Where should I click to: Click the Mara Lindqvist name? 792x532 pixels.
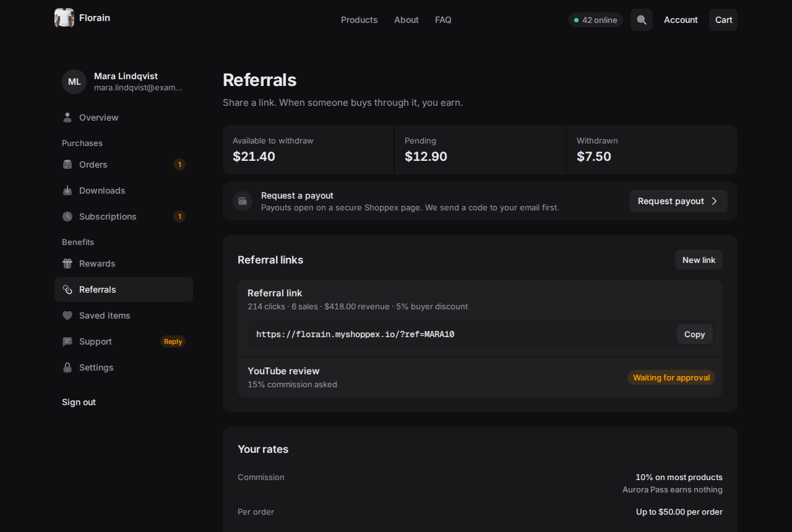pyautogui.click(x=126, y=76)
